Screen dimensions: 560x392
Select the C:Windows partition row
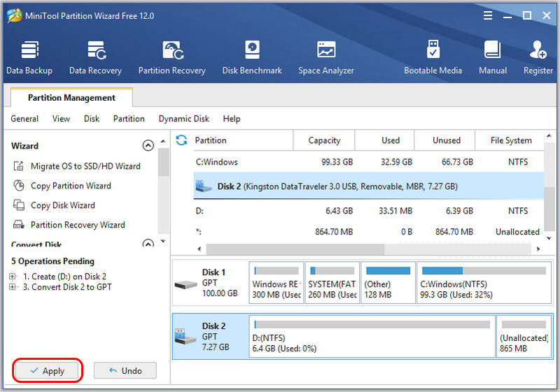[369, 162]
